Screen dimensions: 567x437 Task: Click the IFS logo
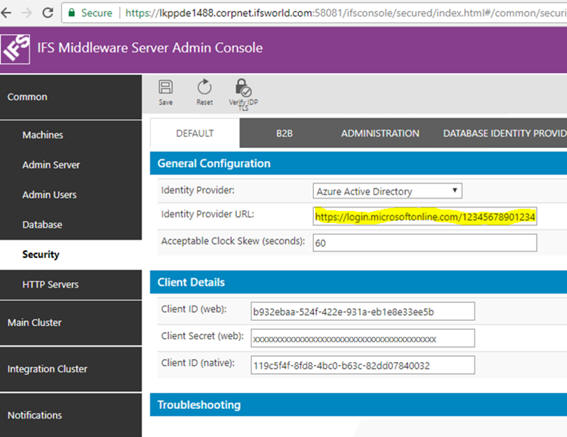pos(15,49)
